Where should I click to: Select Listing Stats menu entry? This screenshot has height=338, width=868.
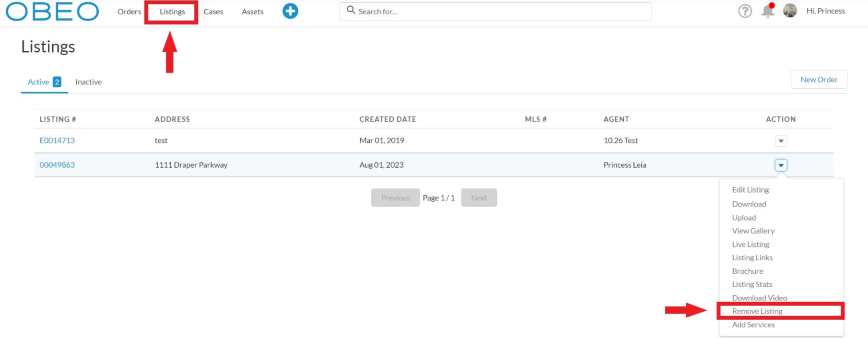752,285
